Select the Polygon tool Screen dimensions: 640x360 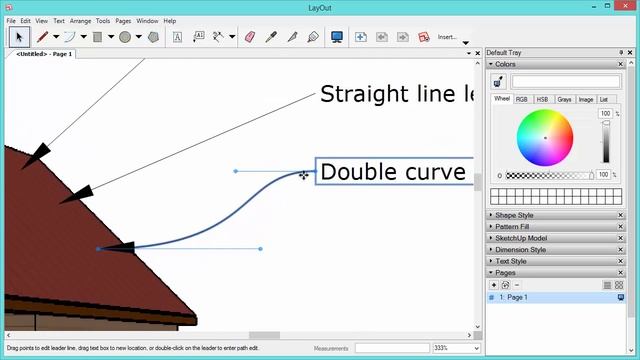click(153, 37)
